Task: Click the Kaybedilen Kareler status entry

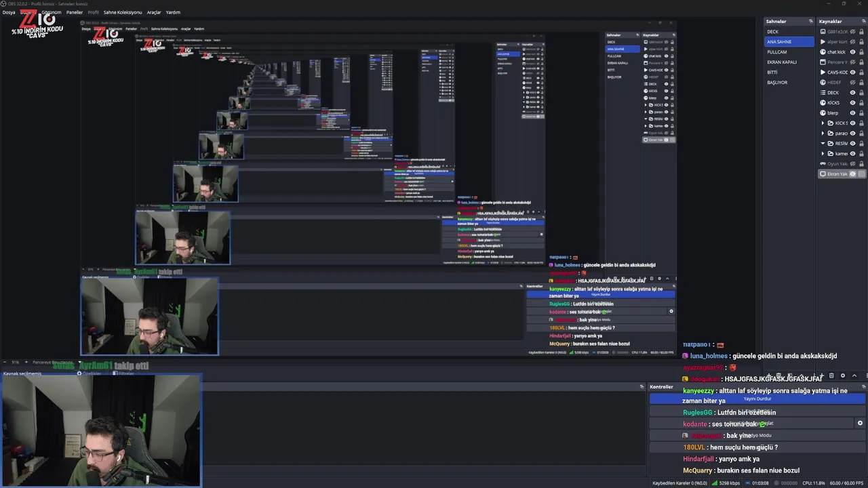Action: [x=679, y=483]
